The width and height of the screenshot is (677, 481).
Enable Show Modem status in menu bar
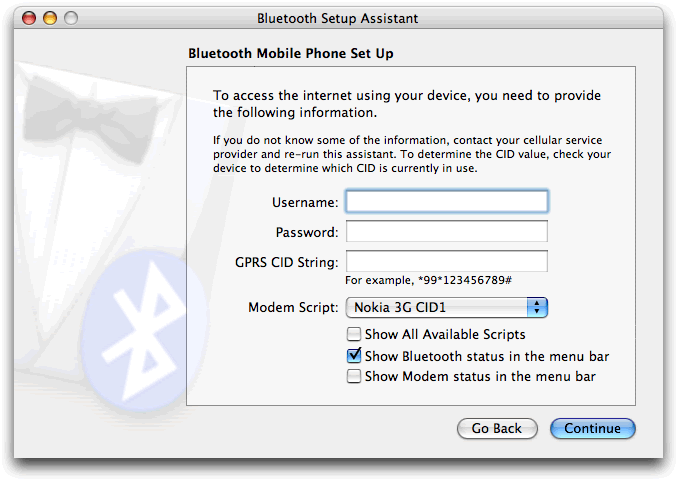point(353,377)
